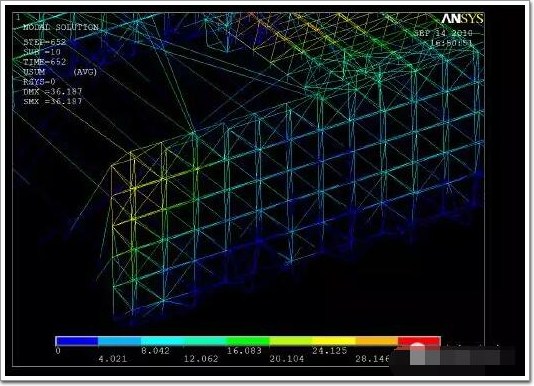
Task: Click the 12.062 legend value
Action: (x=201, y=359)
